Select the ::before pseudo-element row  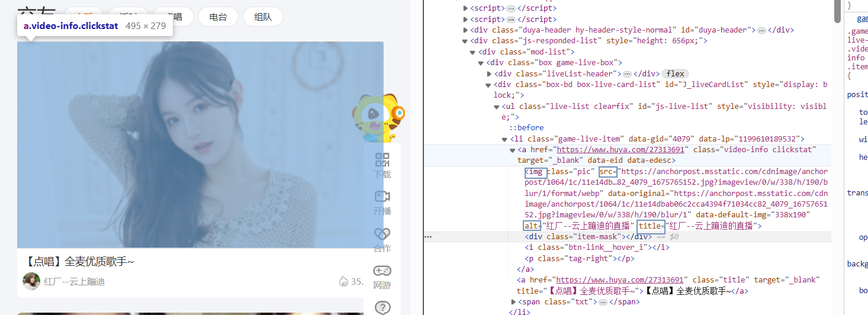526,128
